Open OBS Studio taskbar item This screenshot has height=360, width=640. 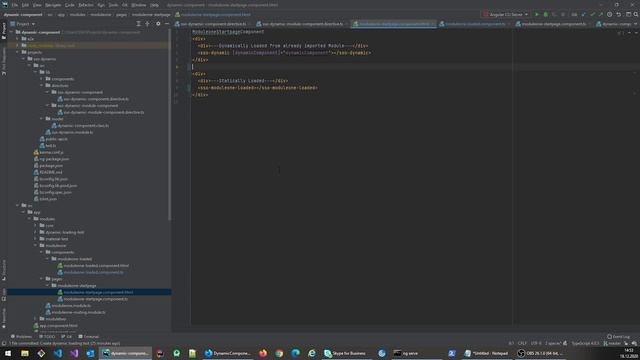click(540, 353)
